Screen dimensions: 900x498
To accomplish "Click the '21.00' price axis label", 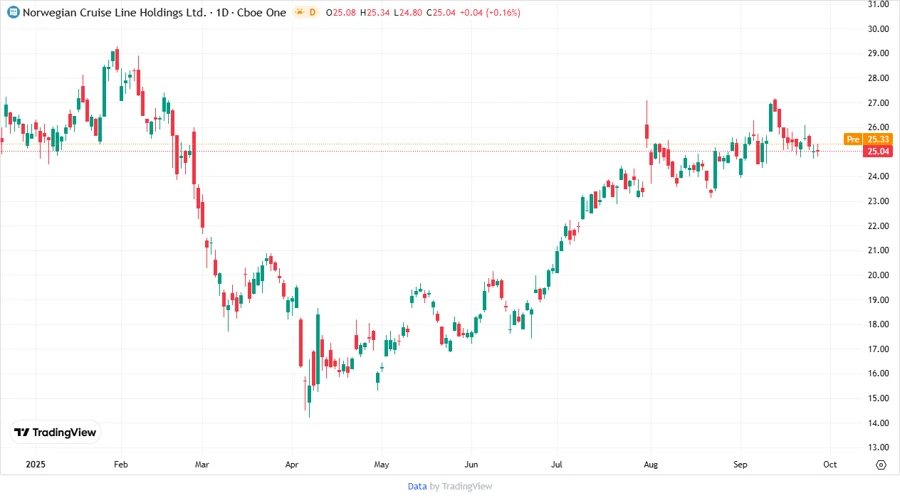I will 878,250.
